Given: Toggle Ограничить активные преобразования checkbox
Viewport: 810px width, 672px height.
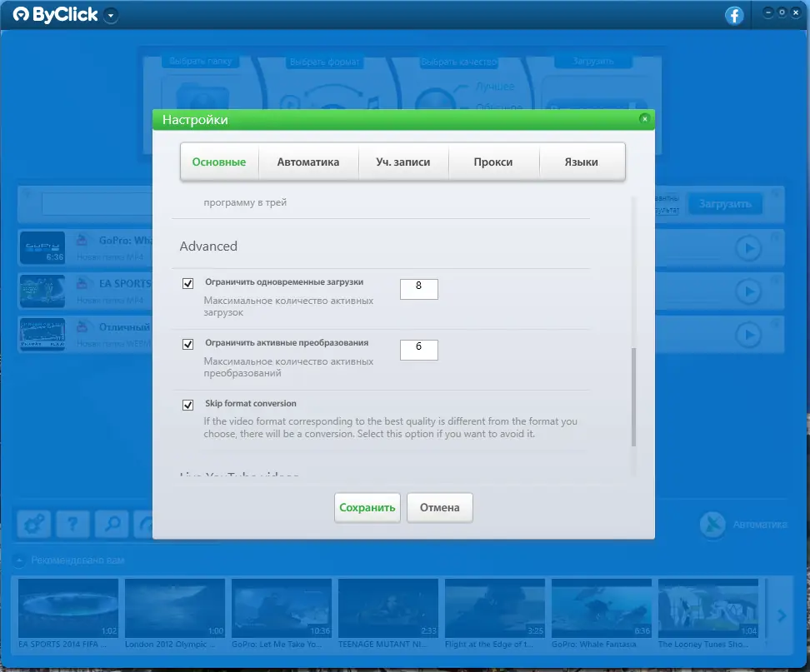Looking at the screenshot, I should click(x=188, y=344).
